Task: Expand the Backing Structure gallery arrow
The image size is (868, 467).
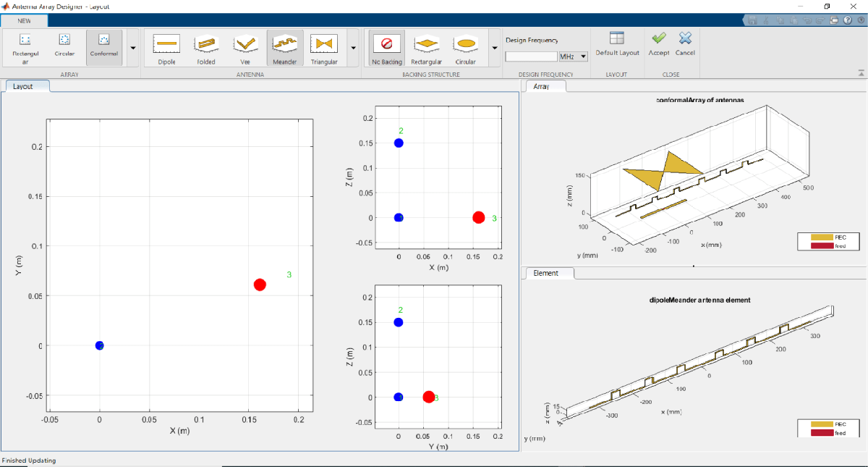Action: click(x=494, y=48)
